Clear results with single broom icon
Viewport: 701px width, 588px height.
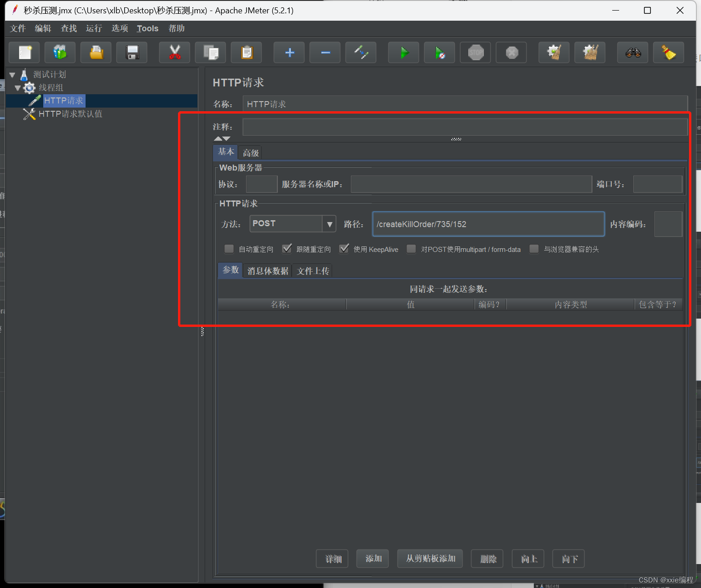(554, 52)
